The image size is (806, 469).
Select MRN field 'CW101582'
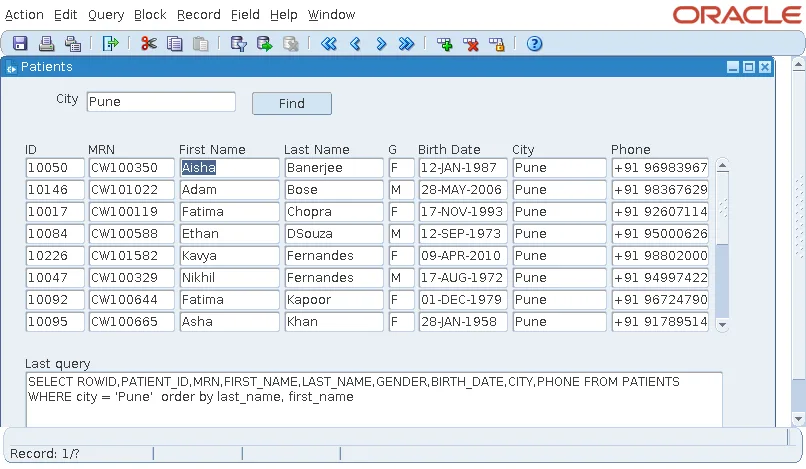(132, 256)
